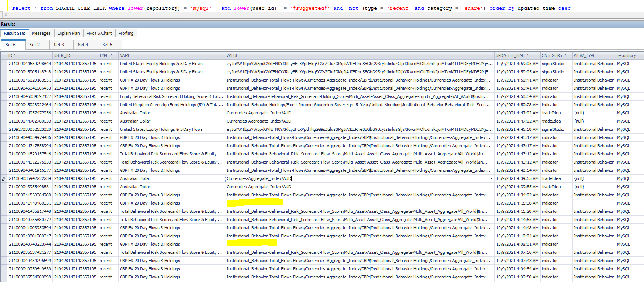Click the pencil edit indicator on row 211009035942222234

point(4,178)
